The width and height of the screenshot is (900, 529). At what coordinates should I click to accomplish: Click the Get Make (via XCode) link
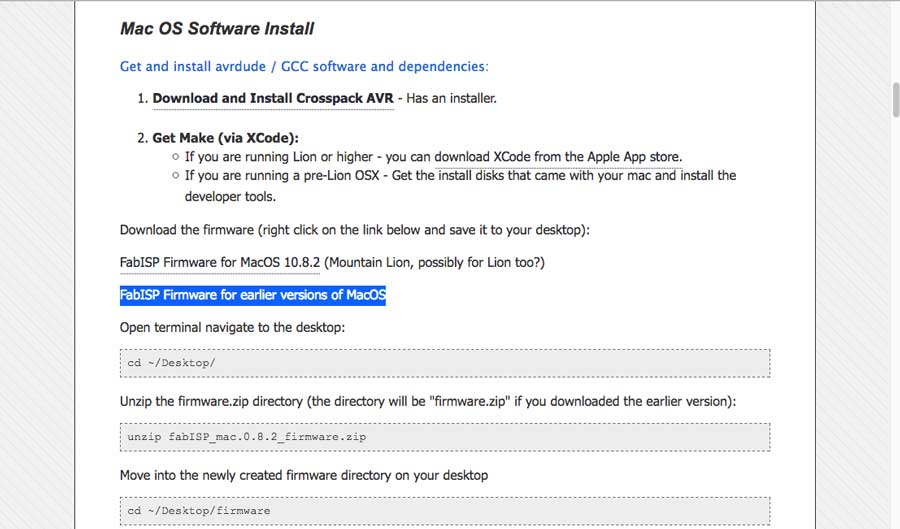tap(225, 138)
